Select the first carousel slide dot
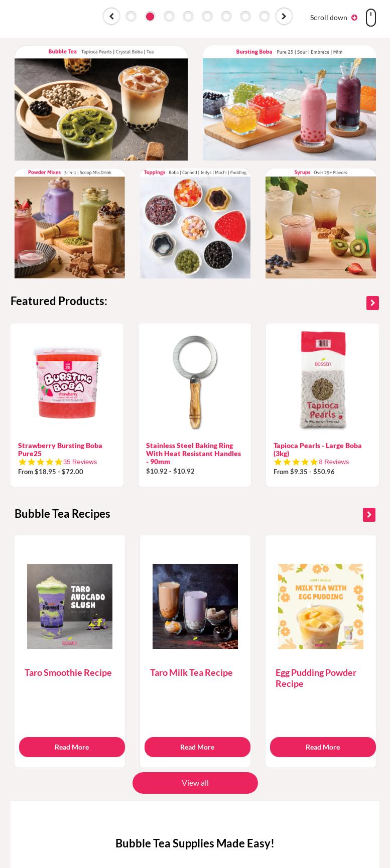Image resolution: width=390 pixels, height=868 pixels. point(131,17)
